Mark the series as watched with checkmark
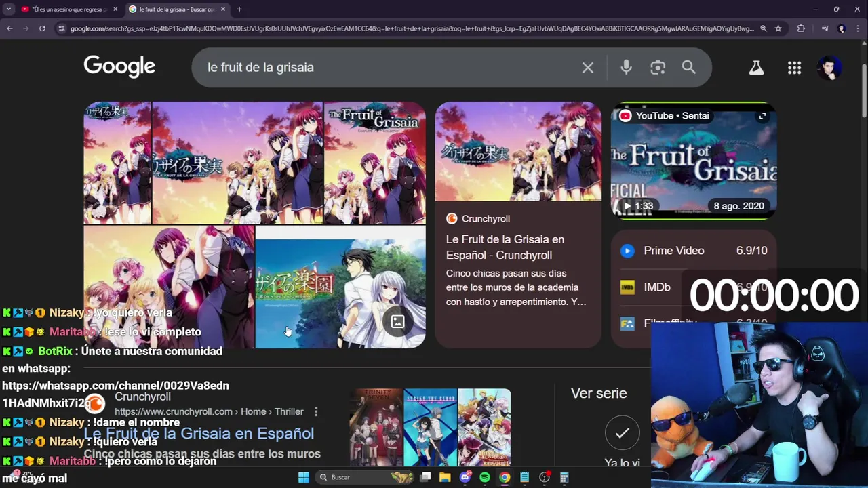 pos(622,433)
